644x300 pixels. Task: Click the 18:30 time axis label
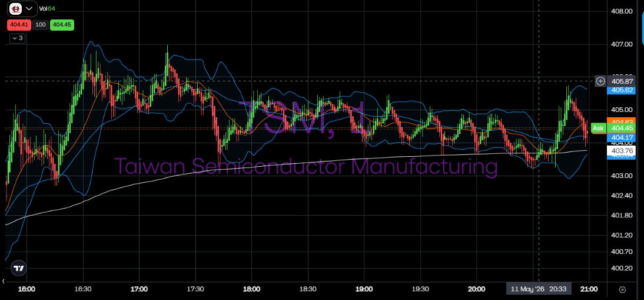(x=308, y=289)
